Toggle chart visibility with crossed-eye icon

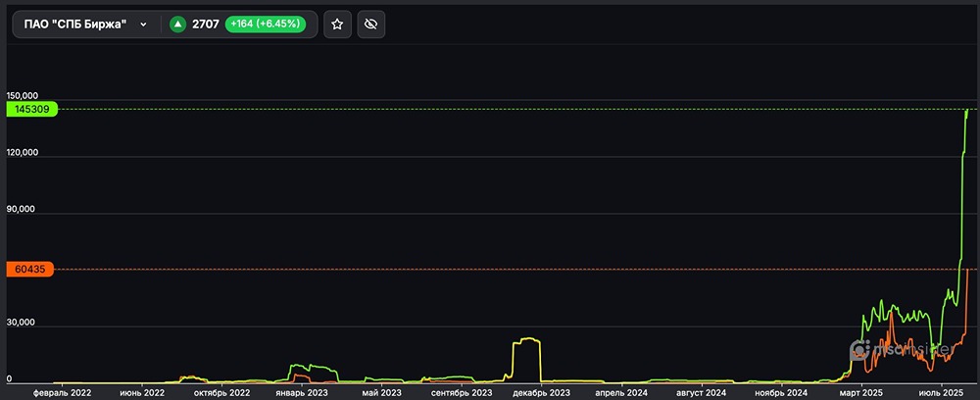(370, 25)
